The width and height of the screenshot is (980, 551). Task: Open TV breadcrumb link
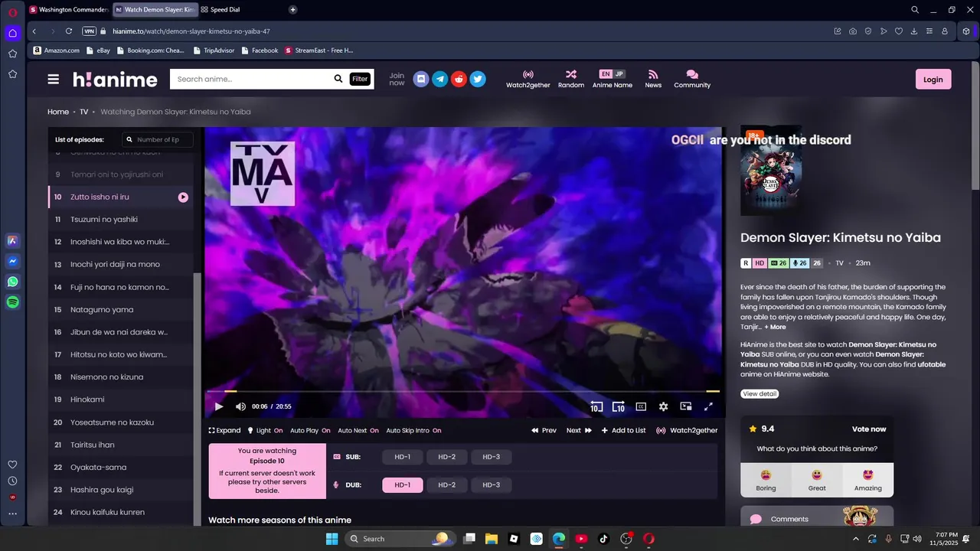(x=84, y=112)
